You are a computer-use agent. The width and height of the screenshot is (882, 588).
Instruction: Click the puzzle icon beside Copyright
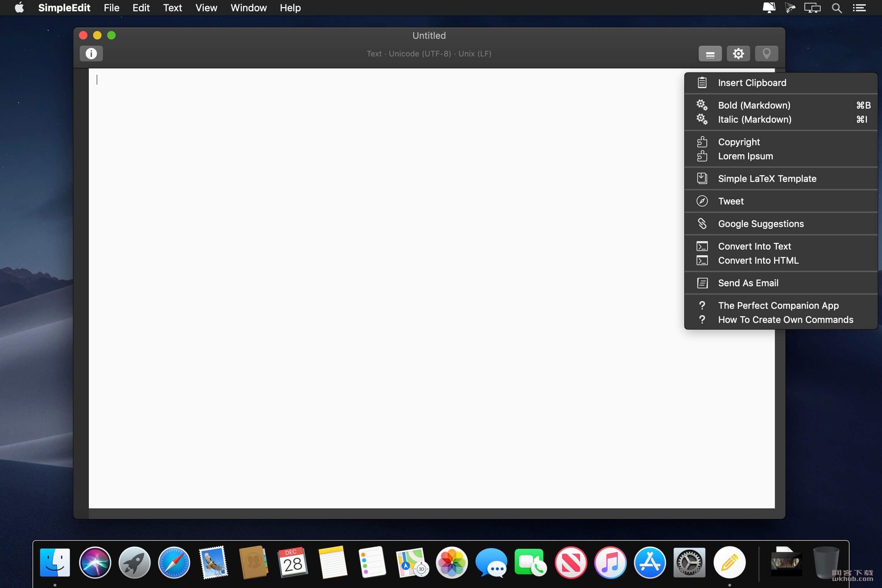[702, 142]
